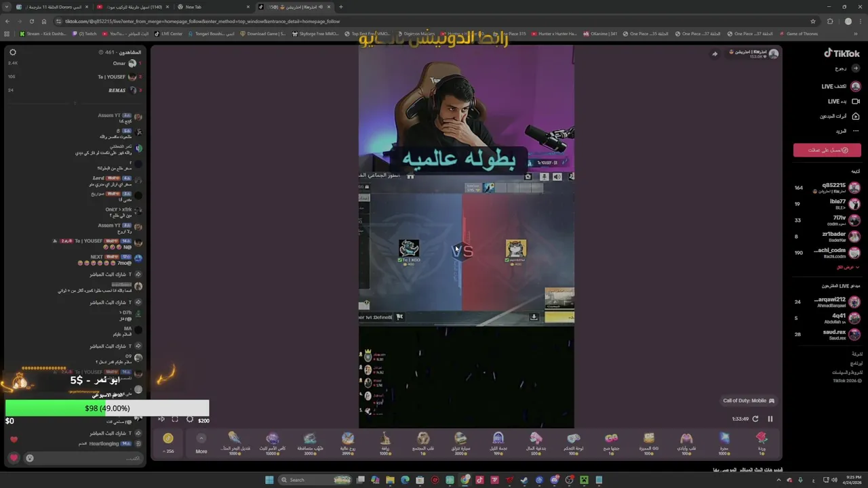The image size is (868, 488).
Task: Send the Rose gift
Action: (762, 442)
